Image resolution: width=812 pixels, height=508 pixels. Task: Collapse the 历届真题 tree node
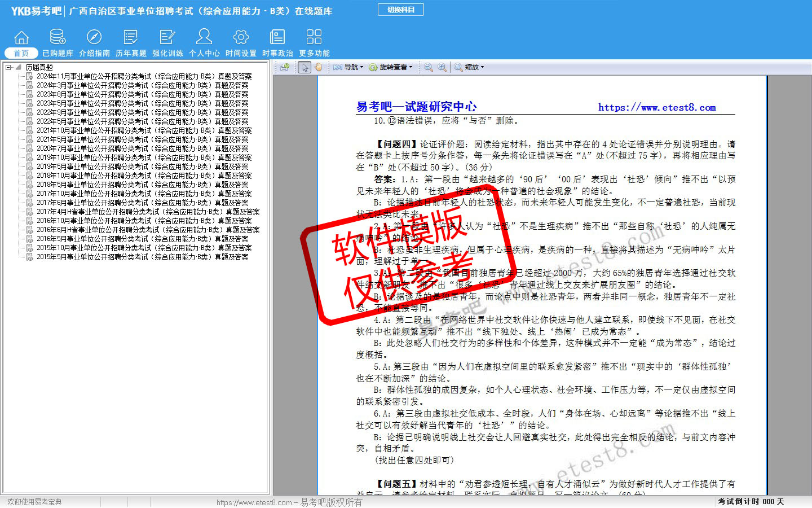8,67
